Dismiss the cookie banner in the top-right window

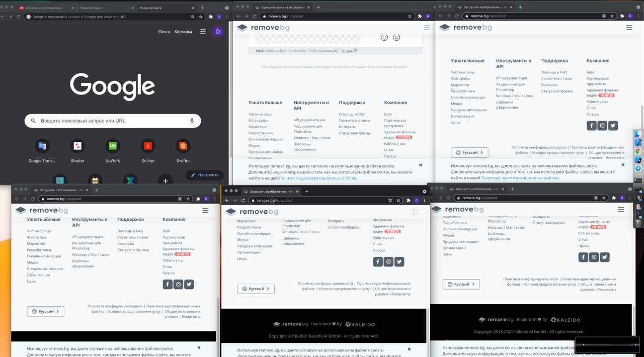(623, 165)
